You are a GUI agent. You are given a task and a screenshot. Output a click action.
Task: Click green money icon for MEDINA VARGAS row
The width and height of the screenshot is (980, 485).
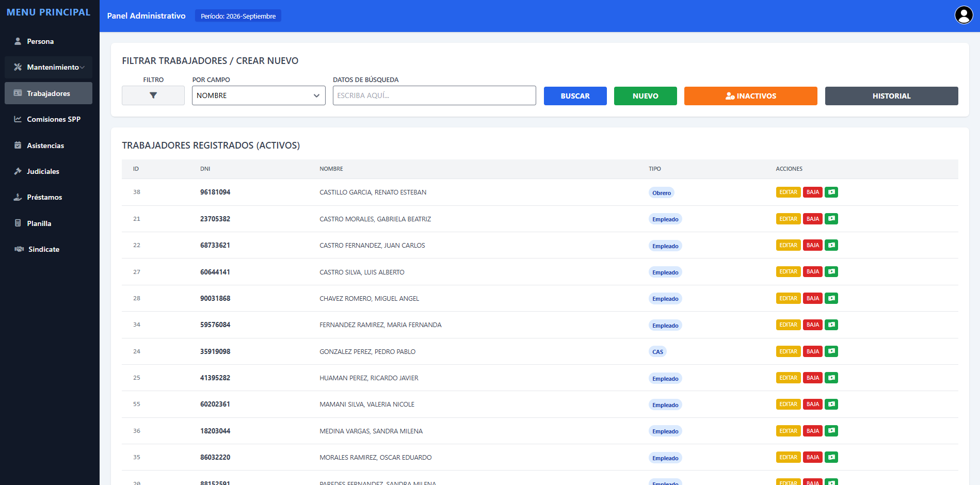tap(831, 431)
